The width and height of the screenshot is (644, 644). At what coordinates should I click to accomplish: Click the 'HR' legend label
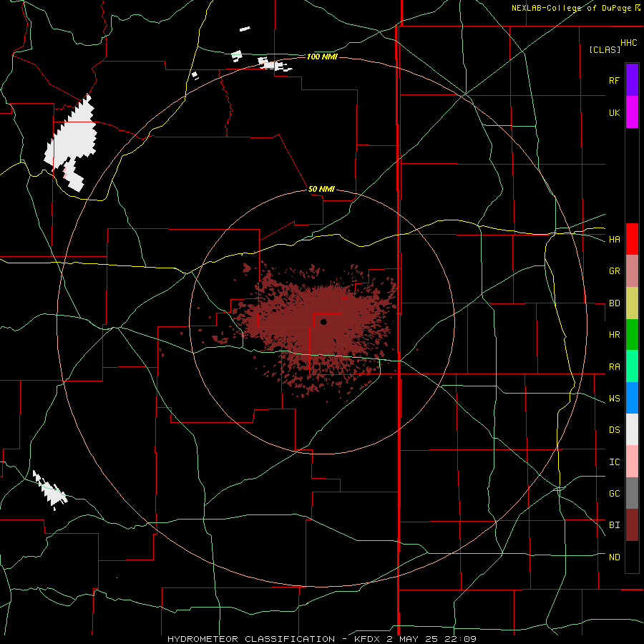614,335
